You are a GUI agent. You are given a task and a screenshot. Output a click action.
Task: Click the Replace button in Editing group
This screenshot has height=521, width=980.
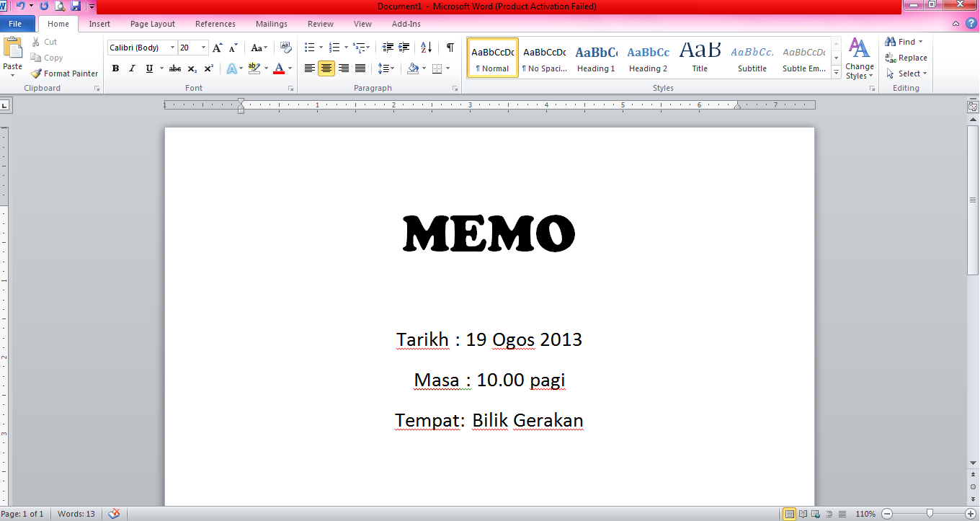[906, 58]
